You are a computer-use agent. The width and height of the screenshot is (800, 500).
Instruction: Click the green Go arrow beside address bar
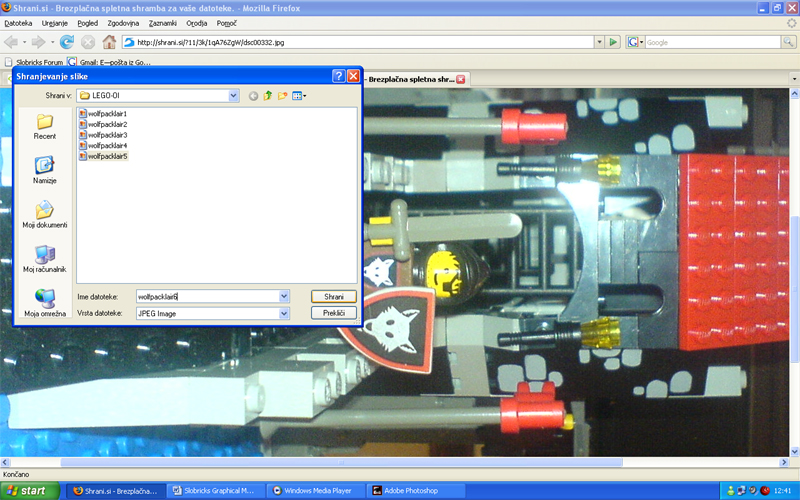click(x=613, y=42)
